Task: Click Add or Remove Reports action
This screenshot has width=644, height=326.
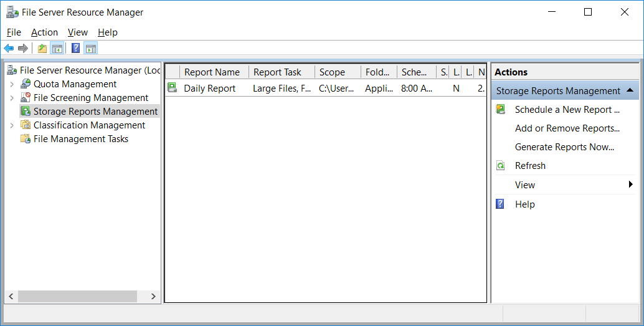Action: click(567, 128)
